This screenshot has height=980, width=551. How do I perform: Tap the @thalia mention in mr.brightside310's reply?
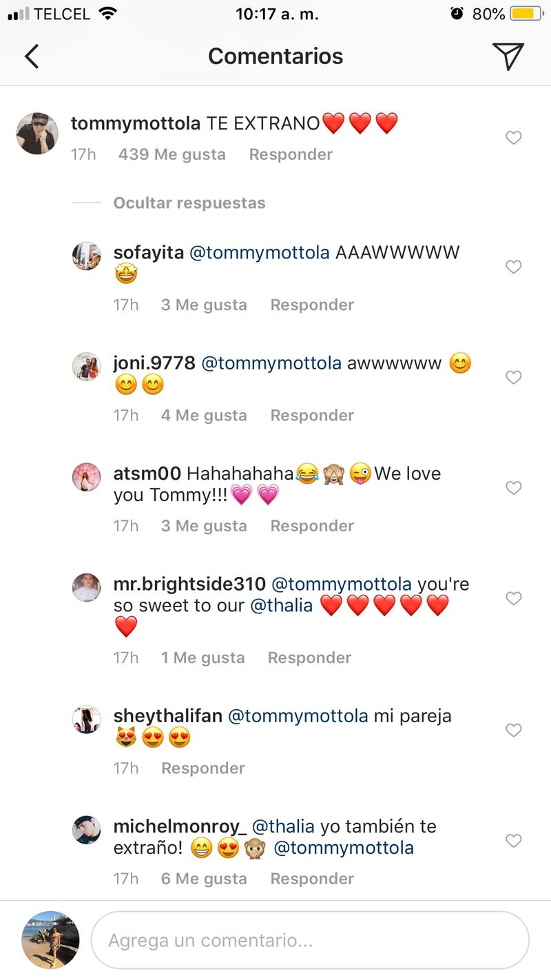281,606
